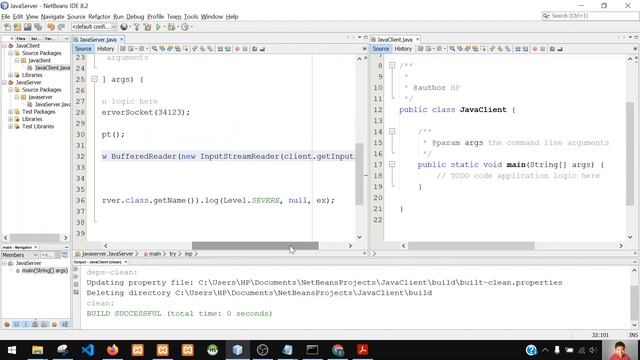
Task: Toggle History view in JavaServer editor
Action: (x=105, y=49)
